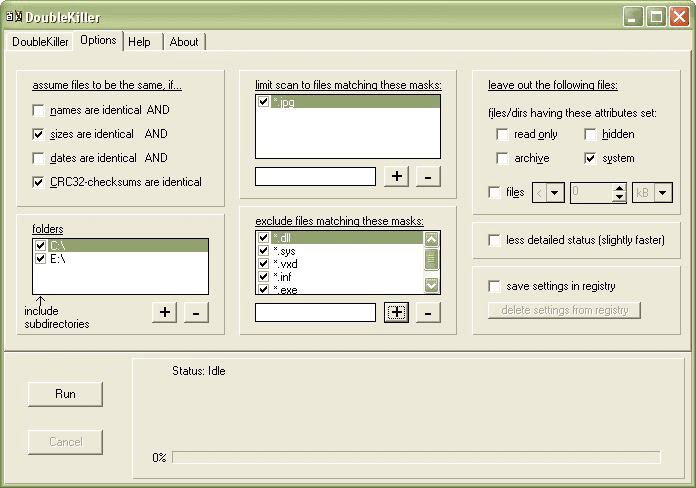
Task: Uncheck the 'system' attribute box
Action: point(590,158)
